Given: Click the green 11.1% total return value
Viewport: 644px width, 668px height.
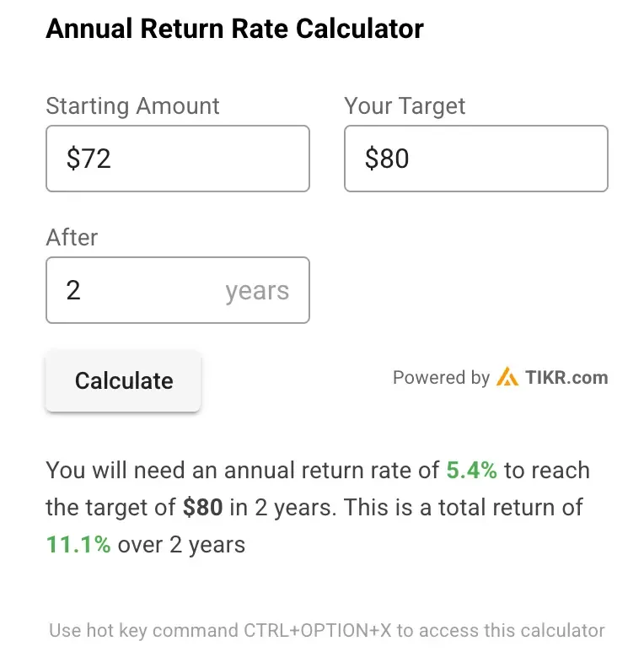Looking at the screenshot, I should 78,545.
